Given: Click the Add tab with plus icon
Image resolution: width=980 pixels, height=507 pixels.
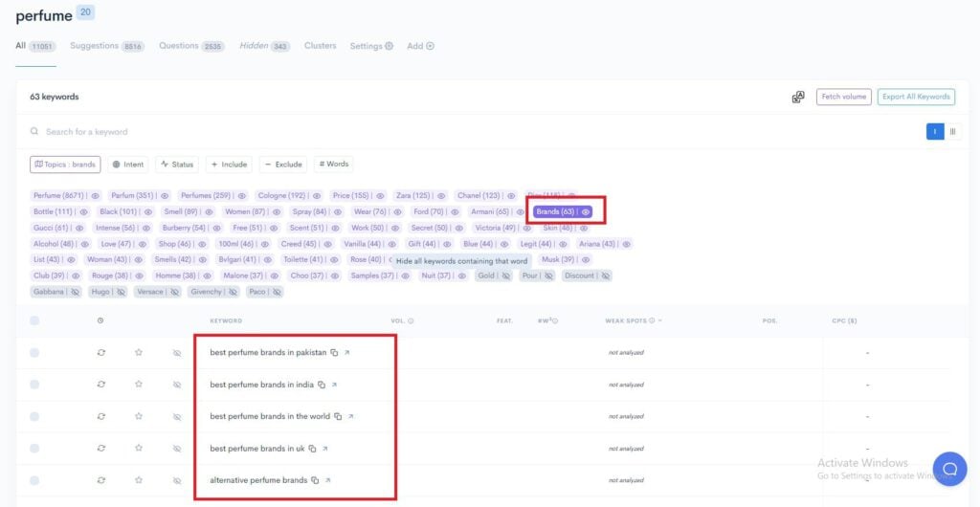Looking at the screenshot, I should 421,46.
